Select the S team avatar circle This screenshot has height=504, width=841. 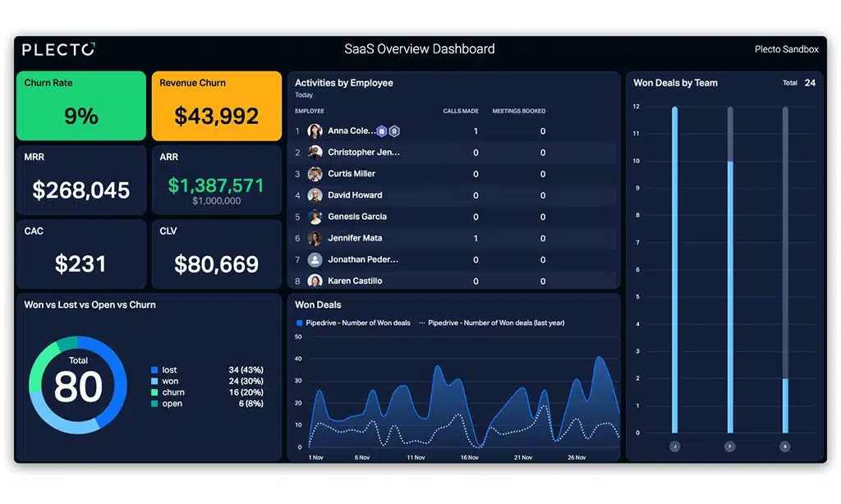tap(785, 447)
